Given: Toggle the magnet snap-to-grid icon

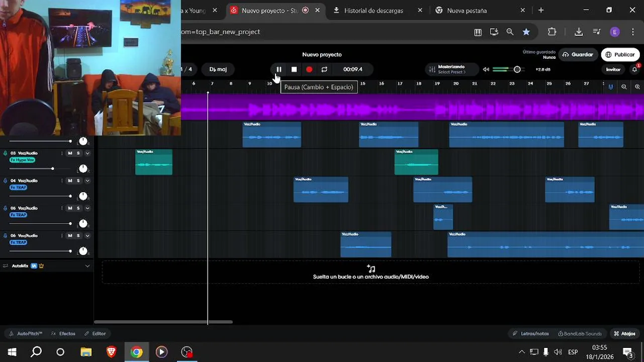Looking at the screenshot, I should (x=611, y=87).
